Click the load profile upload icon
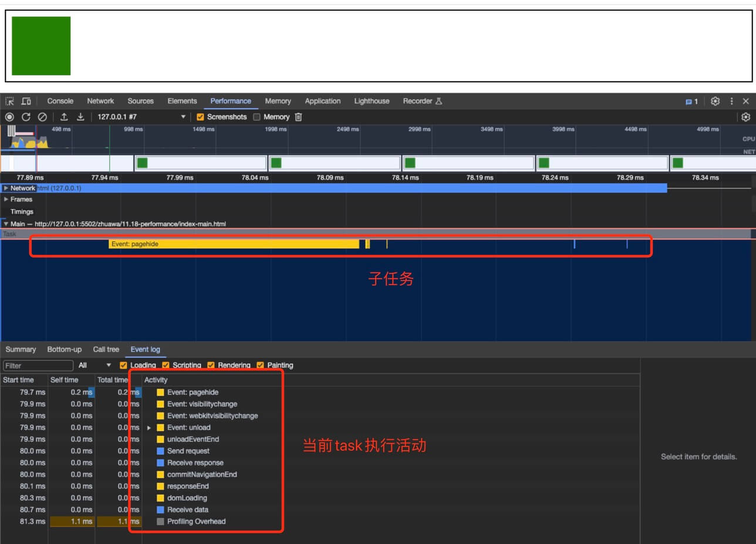This screenshot has height=544, width=756. pos(65,117)
